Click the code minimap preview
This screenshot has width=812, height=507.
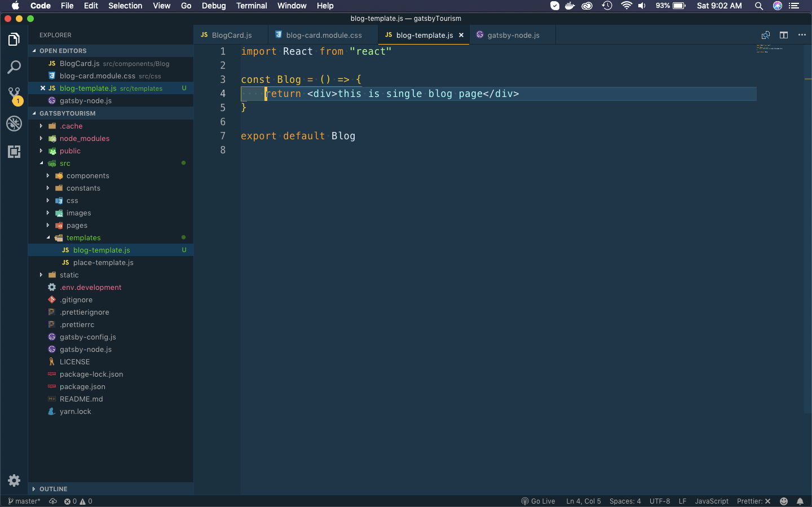[770, 49]
